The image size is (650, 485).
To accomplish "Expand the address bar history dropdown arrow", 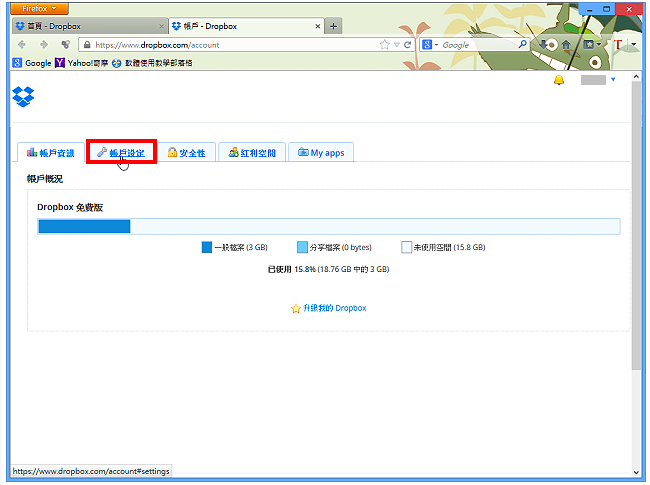I will 397,45.
